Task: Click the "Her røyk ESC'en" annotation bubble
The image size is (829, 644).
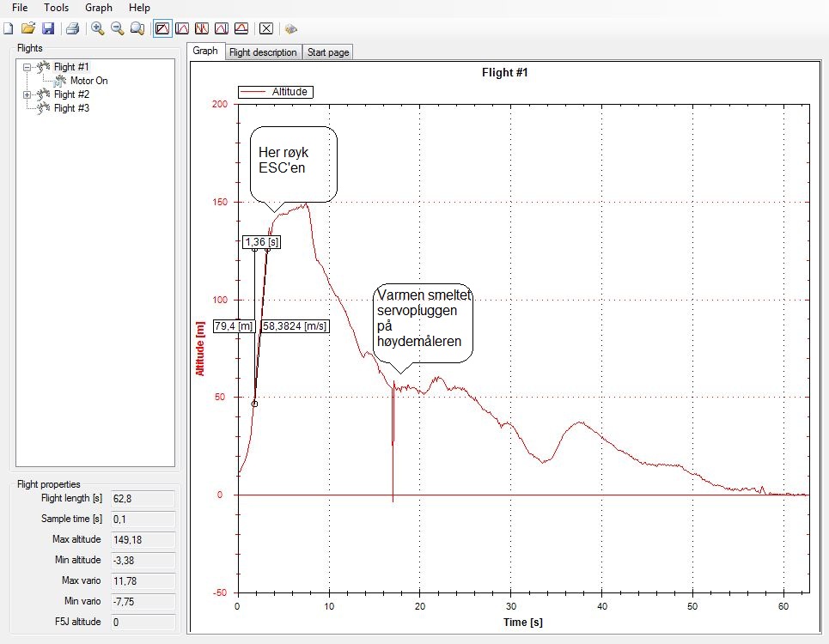Action: click(x=292, y=161)
